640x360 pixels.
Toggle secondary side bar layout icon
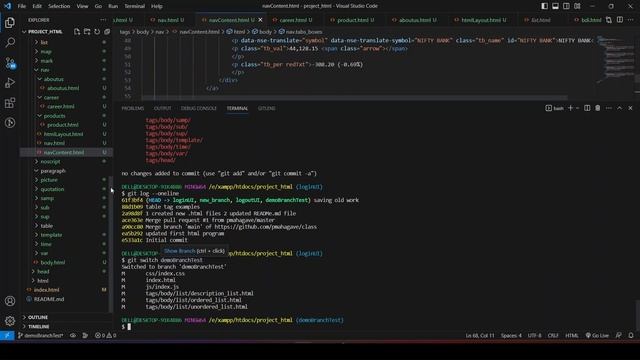pyautogui.click(x=566, y=6)
